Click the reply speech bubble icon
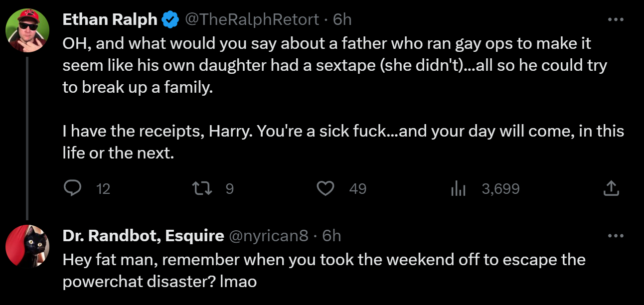The height and width of the screenshot is (305, 644). point(73,188)
